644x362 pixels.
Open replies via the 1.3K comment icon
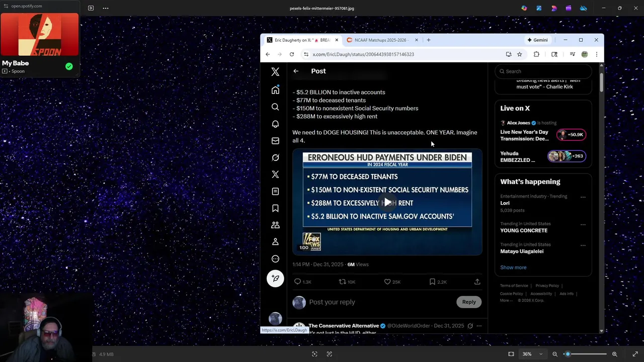pos(302,282)
